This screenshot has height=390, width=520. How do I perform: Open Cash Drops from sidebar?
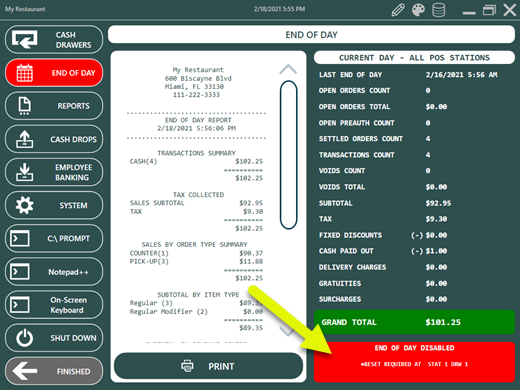54,139
